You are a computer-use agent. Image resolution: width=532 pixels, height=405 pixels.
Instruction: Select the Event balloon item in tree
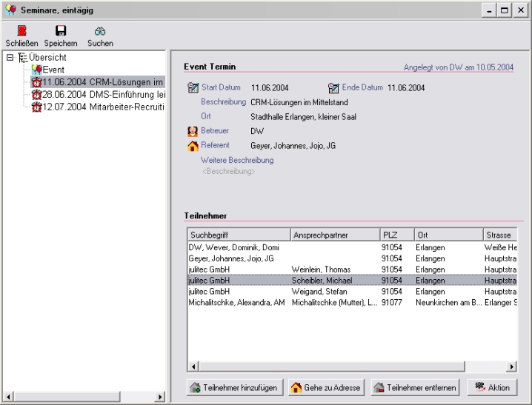coord(53,70)
